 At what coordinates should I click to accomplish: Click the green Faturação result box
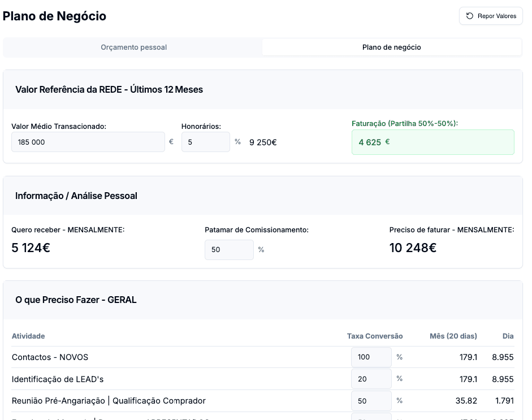click(x=432, y=142)
